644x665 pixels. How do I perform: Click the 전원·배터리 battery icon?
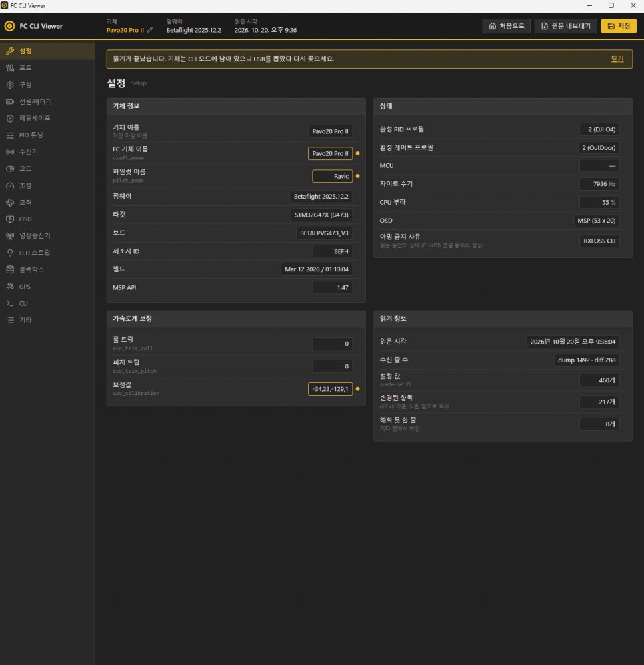(10, 102)
